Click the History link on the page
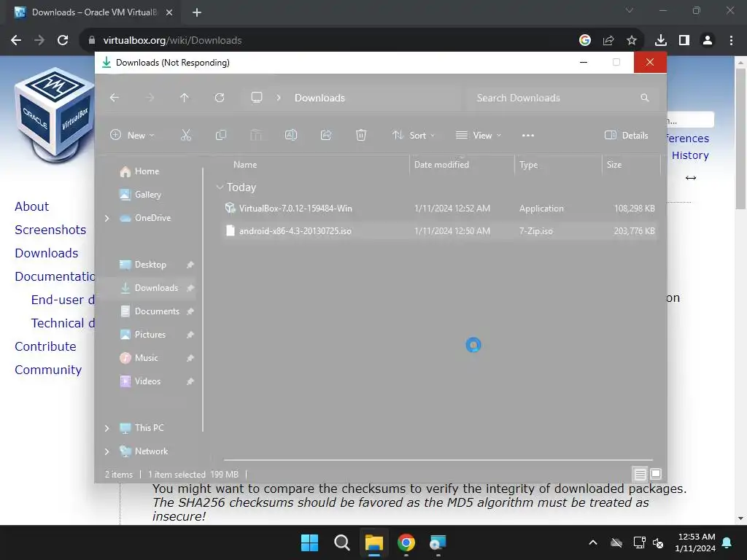747x560 pixels. point(690,155)
